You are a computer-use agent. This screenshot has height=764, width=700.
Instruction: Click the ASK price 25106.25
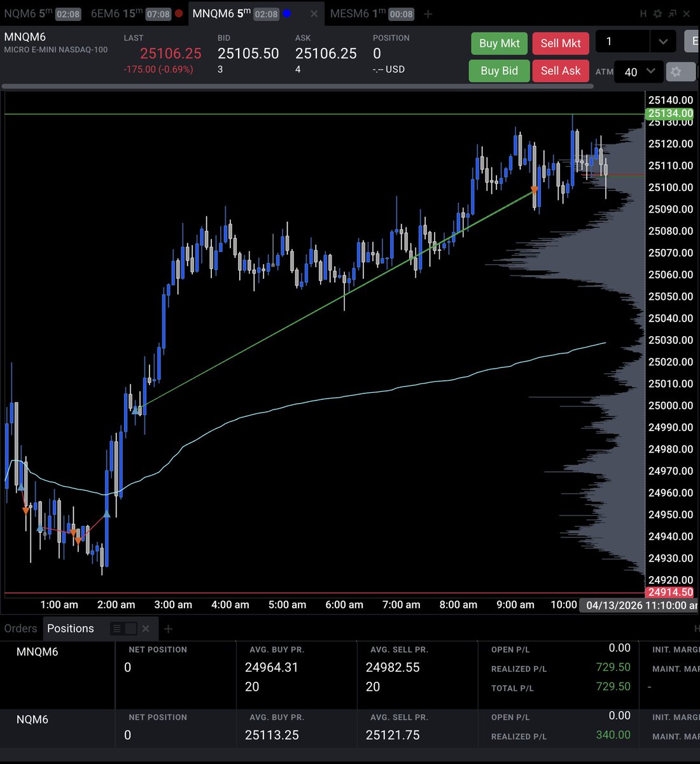(326, 53)
